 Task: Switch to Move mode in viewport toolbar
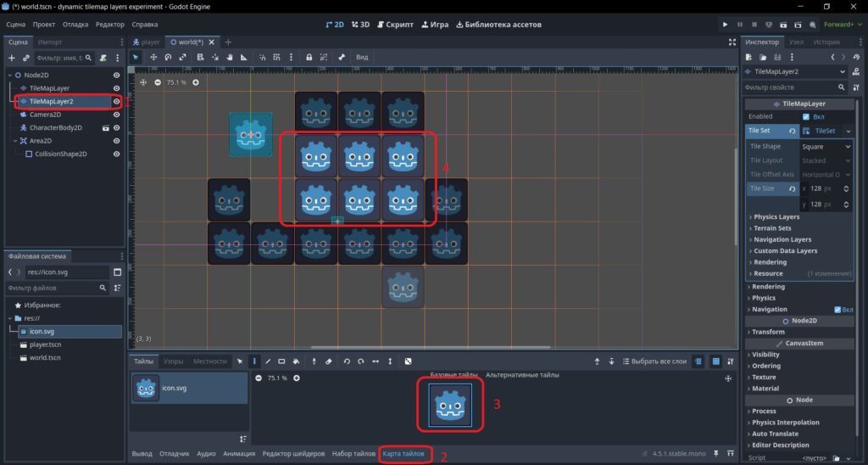pos(153,57)
